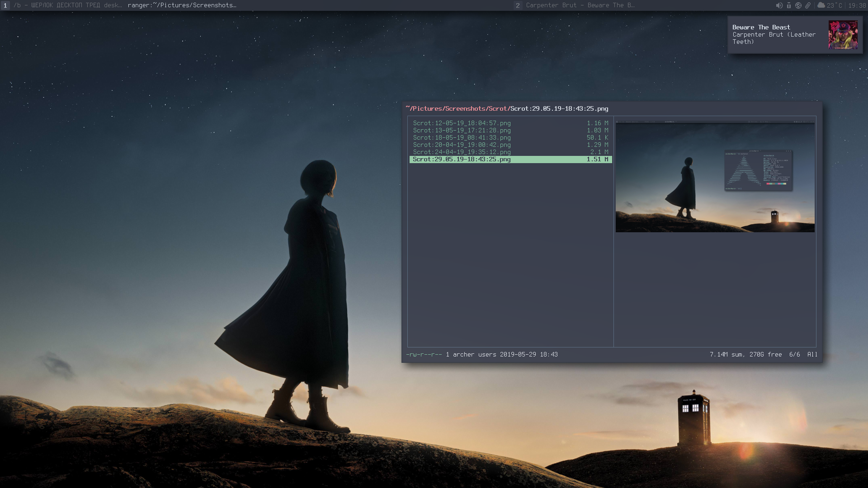This screenshot has height=488, width=868.
Task: Select file Scrot:20-04-19_19:00:42.png
Action: pyautogui.click(x=510, y=145)
